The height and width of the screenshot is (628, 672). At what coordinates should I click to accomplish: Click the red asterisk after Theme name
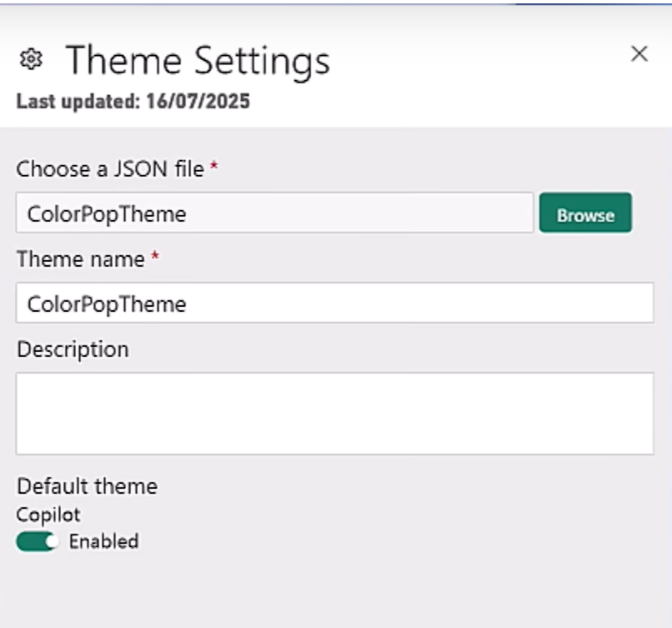pyautogui.click(x=154, y=259)
